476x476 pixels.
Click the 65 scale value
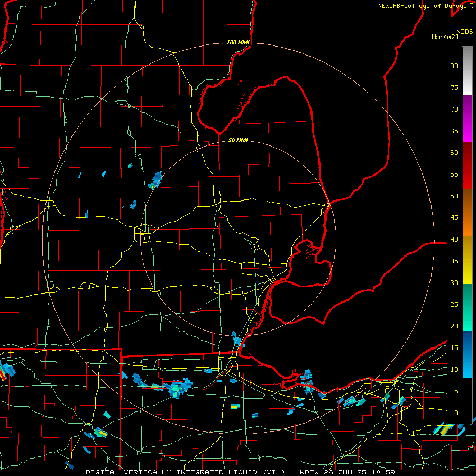(454, 131)
